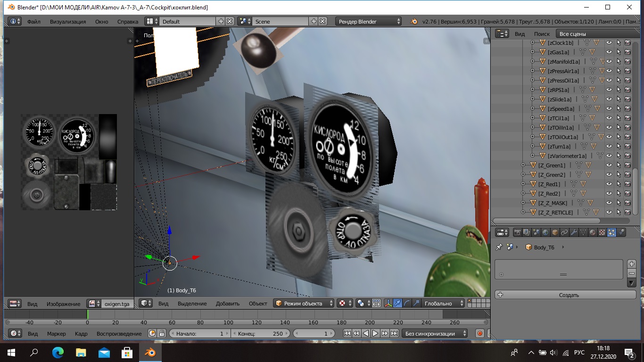Open the File menu

click(33, 21)
